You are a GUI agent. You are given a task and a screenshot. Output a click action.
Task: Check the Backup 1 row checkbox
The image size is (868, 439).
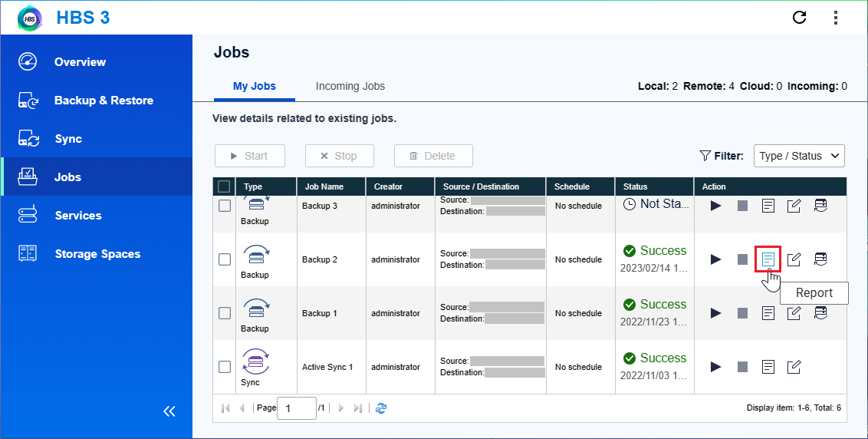pyautogui.click(x=224, y=313)
